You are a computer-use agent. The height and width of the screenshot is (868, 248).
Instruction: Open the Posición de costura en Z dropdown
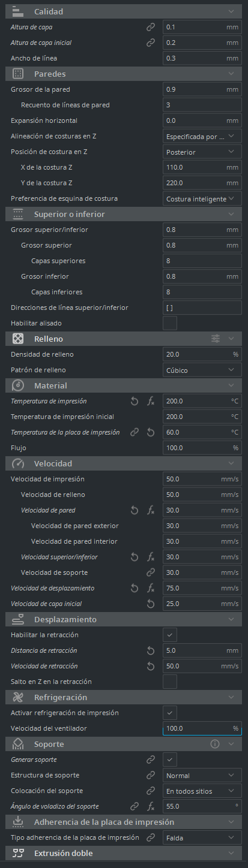pos(202,152)
